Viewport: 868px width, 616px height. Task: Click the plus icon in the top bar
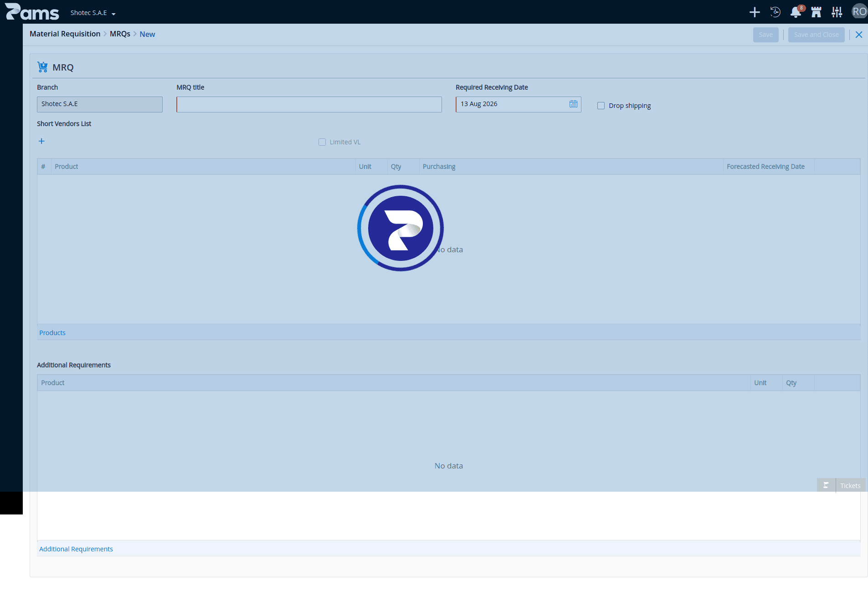click(x=755, y=12)
